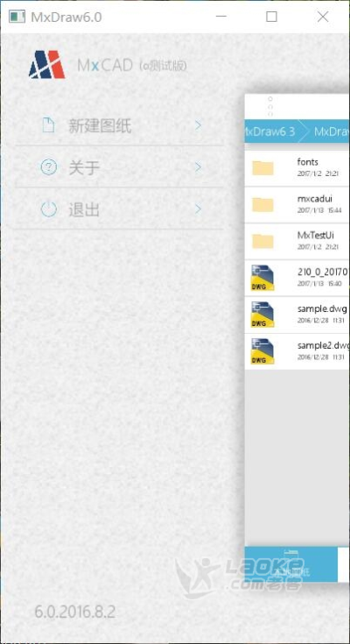Select the sample2.dwg DWG file icon

(262, 351)
